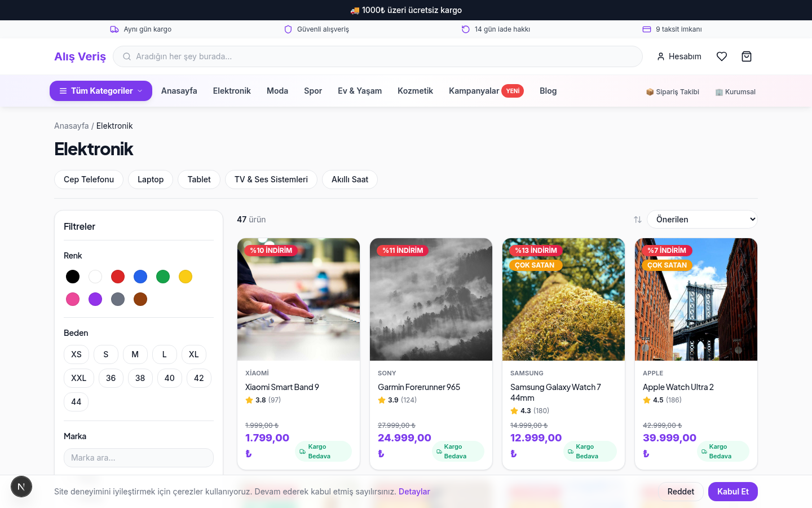This screenshot has height=508, width=812.
Task: Pick the blue color swatch
Action: point(140,277)
